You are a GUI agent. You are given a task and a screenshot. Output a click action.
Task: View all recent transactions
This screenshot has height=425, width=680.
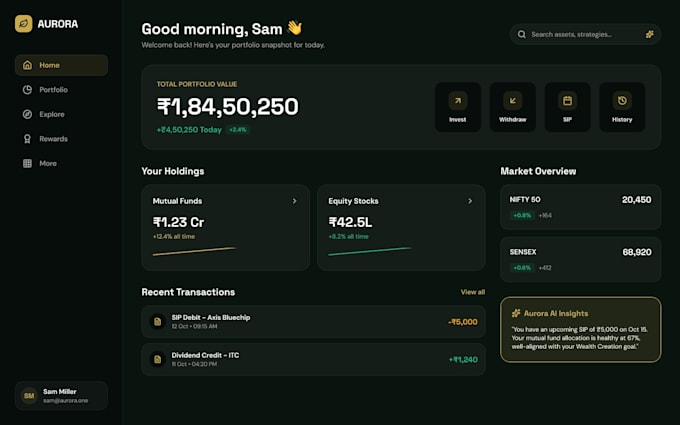tap(473, 292)
